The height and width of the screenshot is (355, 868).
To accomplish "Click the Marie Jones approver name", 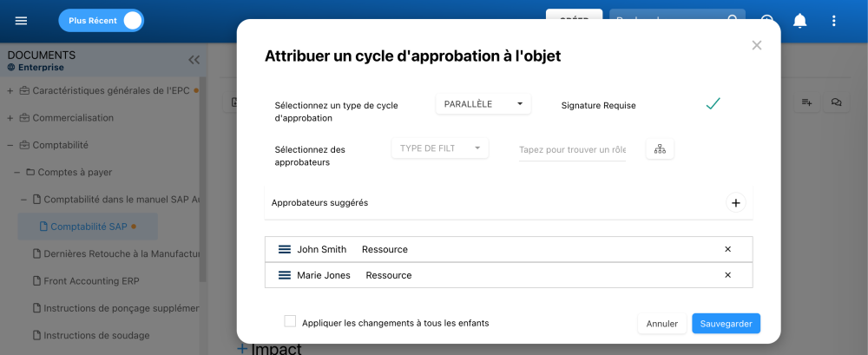I will tap(324, 275).
